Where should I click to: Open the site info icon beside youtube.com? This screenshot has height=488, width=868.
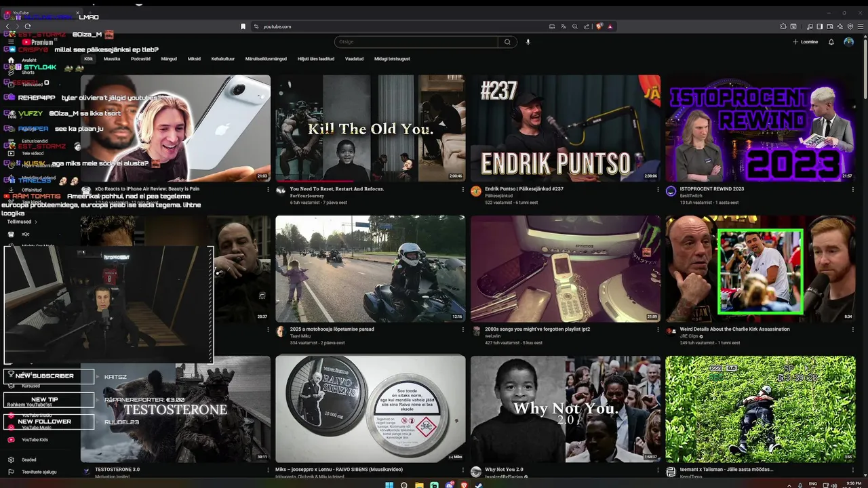point(256,26)
